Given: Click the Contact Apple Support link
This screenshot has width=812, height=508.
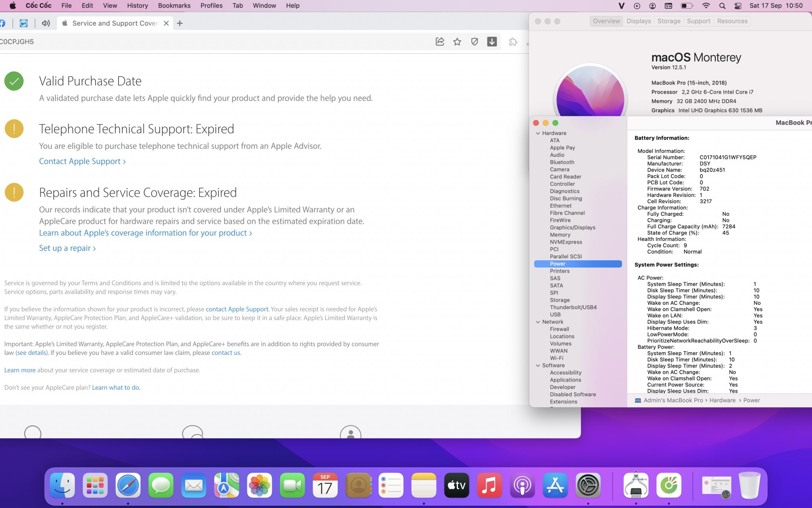Looking at the screenshot, I should pyautogui.click(x=82, y=161).
